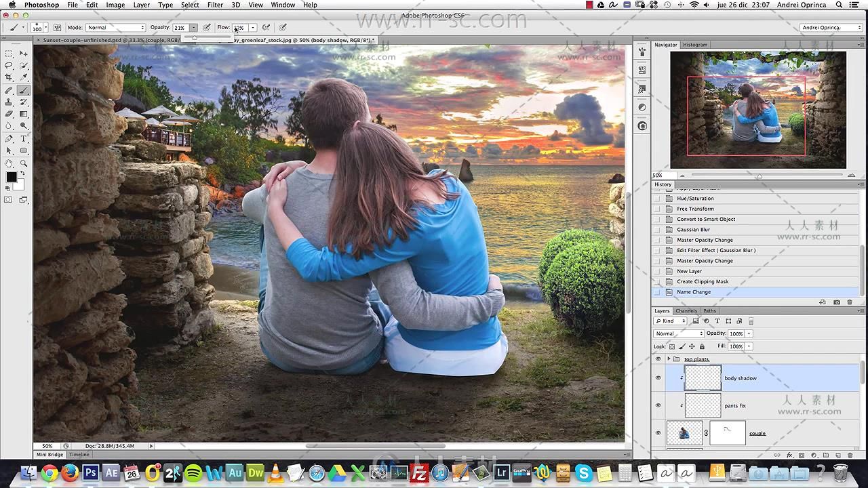Switch to Sunset-couple-unfinished.psd document tab
Viewport: 868px width, 488px height.
point(108,40)
